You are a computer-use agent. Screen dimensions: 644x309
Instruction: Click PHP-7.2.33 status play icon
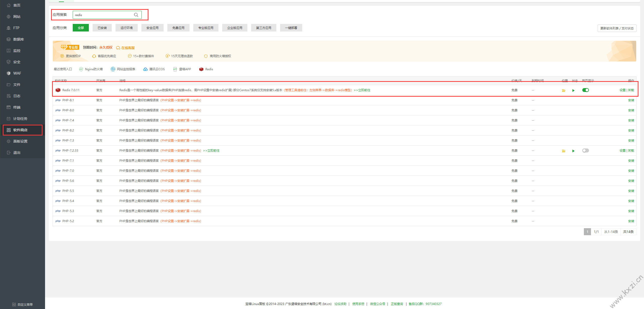click(x=573, y=151)
